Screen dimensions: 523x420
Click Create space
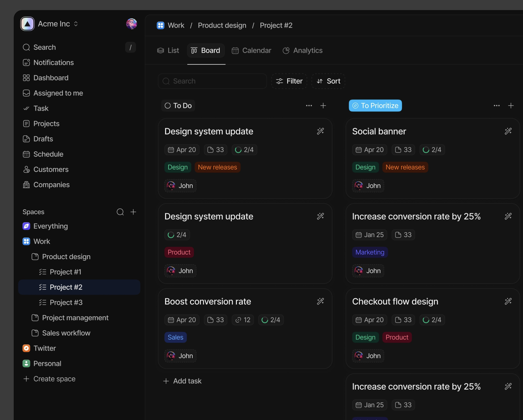click(49, 379)
